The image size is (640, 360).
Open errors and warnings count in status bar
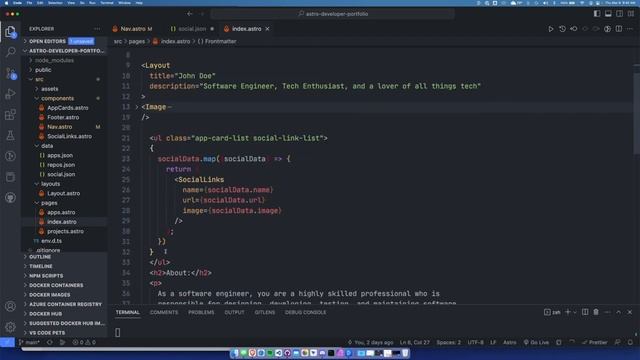click(84, 342)
